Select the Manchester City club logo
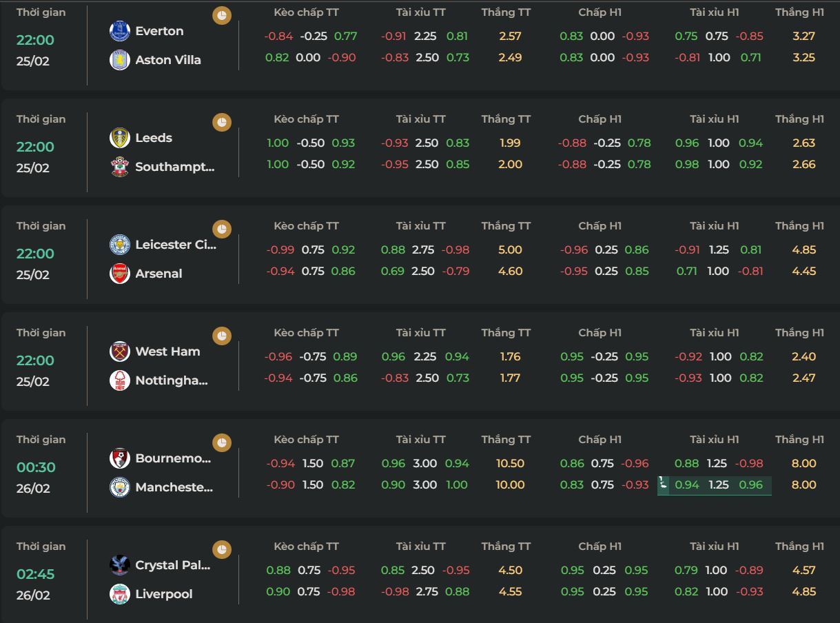Viewport: 840px width, 623px height. 120,487
